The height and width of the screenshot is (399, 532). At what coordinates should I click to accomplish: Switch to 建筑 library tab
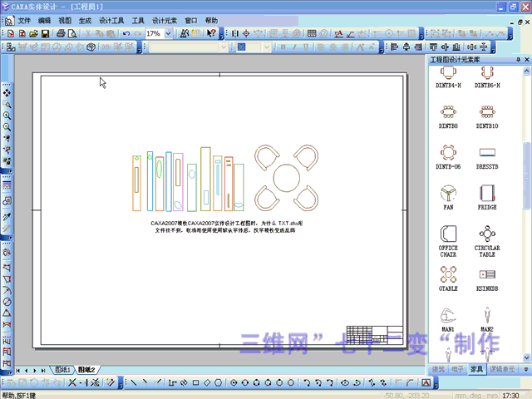438,369
